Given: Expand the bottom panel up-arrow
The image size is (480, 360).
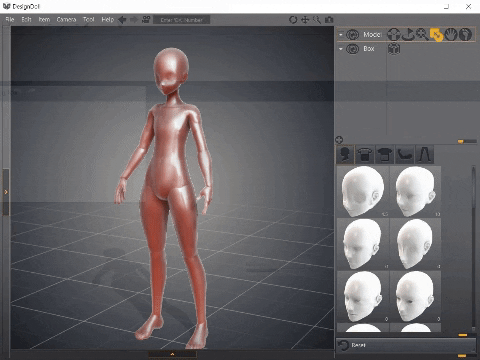Looking at the screenshot, I should tap(172, 354).
